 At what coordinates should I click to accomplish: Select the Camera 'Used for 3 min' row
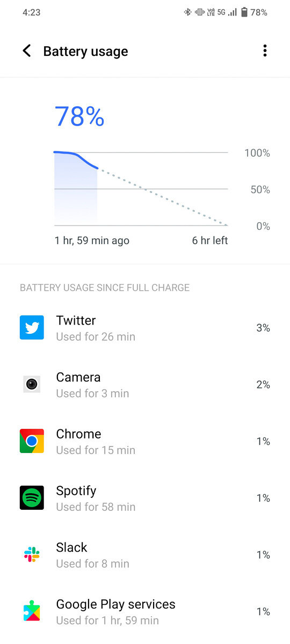point(145,385)
